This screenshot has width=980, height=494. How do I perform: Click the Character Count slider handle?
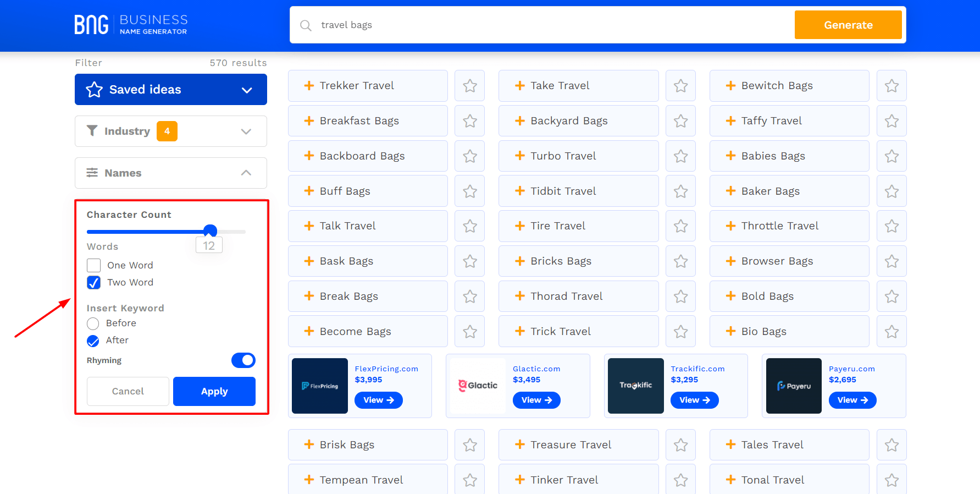[210, 231]
